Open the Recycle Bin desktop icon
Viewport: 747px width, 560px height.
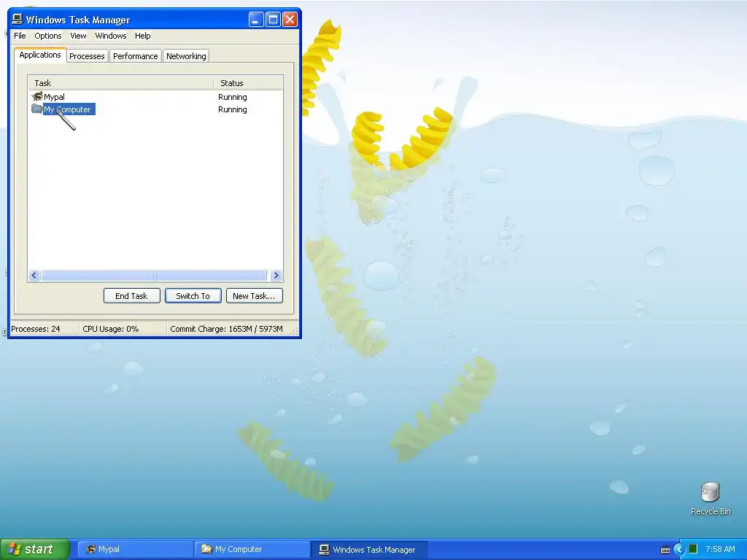(710, 498)
